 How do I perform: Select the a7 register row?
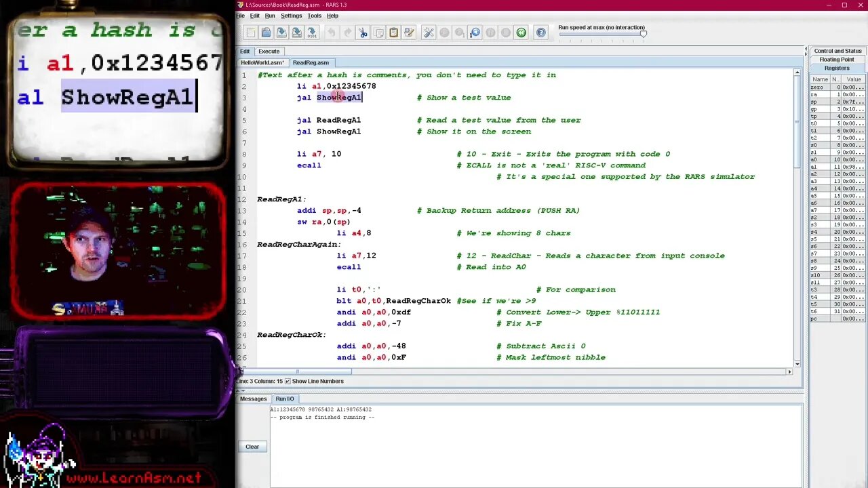click(x=838, y=210)
